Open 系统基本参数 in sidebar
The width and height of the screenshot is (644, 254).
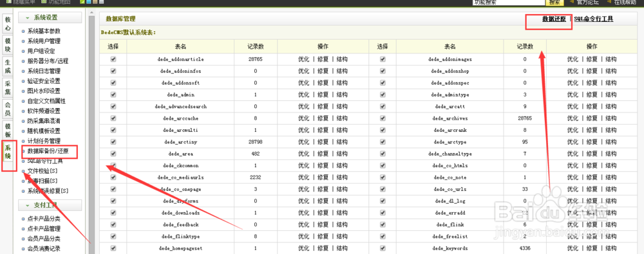pyautogui.click(x=44, y=31)
